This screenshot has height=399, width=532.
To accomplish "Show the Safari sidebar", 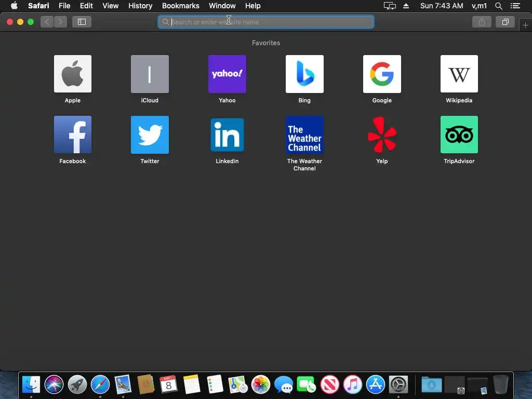I will tap(82, 22).
